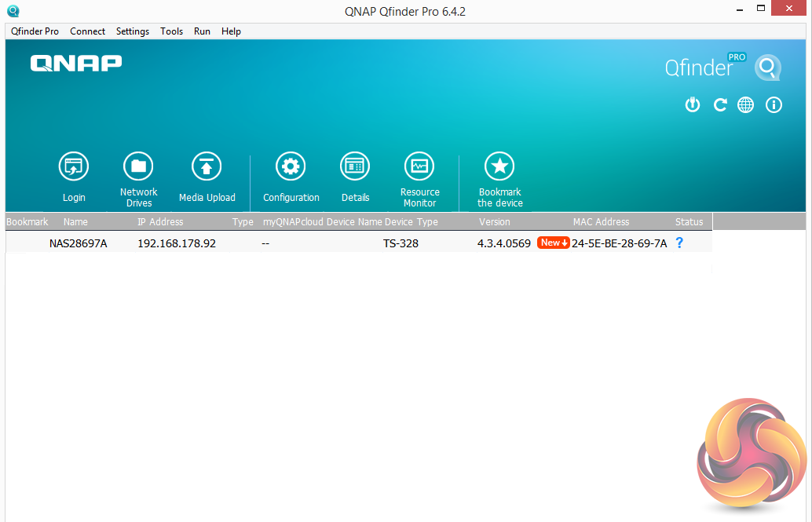Open the Tools menu

pyautogui.click(x=171, y=31)
